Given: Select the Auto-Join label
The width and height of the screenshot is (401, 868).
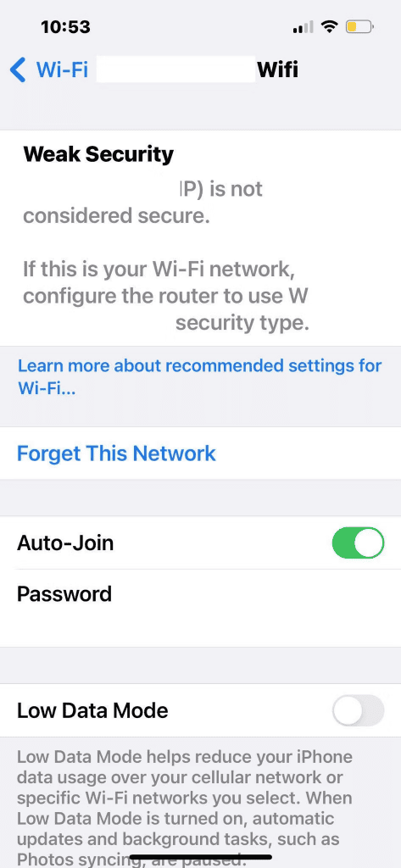Looking at the screenshot, I should [65, 543].
